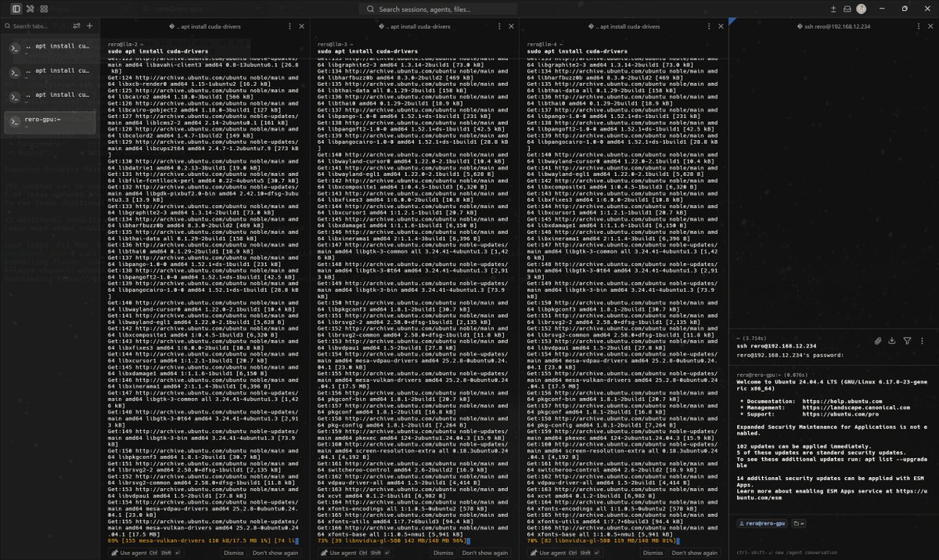Click the rero@rero-gpu prompt chip
The height and width of the screenshot is (560, 939).
click(x=762, y=522)
